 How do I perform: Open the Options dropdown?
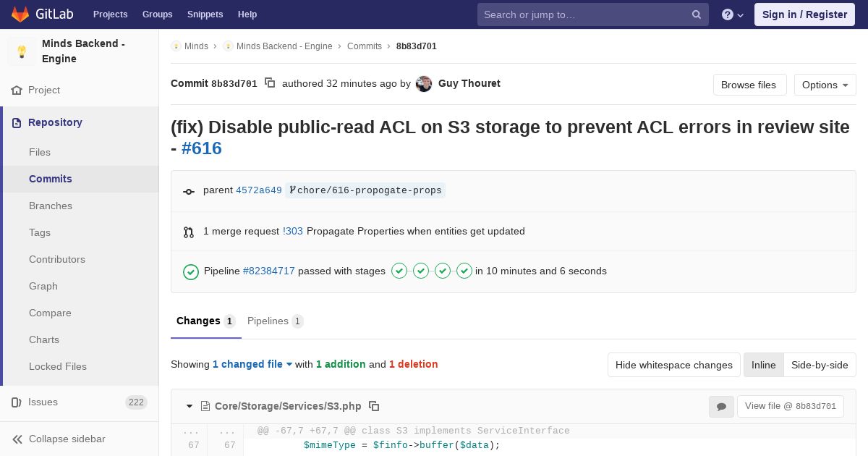click(x=825, y=85)
